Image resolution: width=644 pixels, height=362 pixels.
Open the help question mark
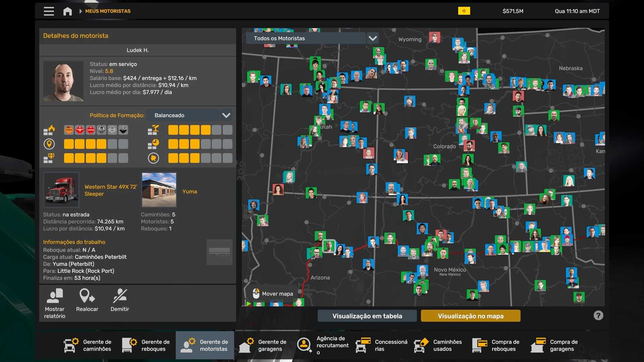(598, 316)
